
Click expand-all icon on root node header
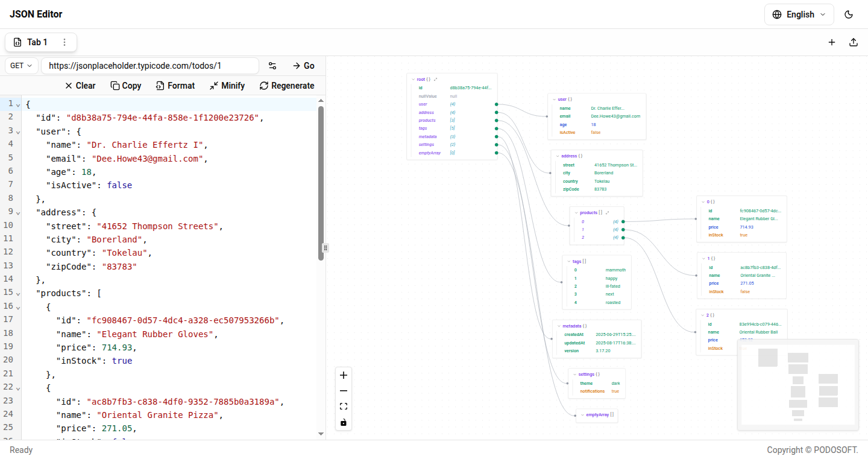tap(436, 79)
